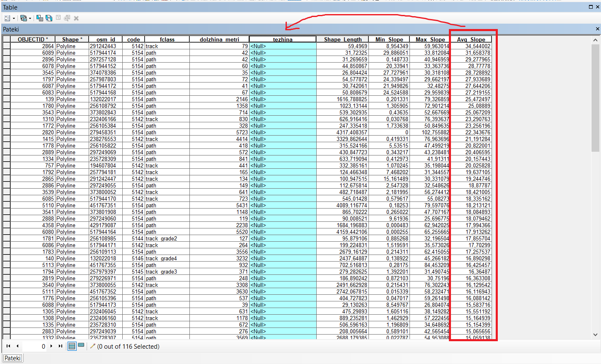Open the Related Tables icon
The image size is (601, 364).
point(23,18)
